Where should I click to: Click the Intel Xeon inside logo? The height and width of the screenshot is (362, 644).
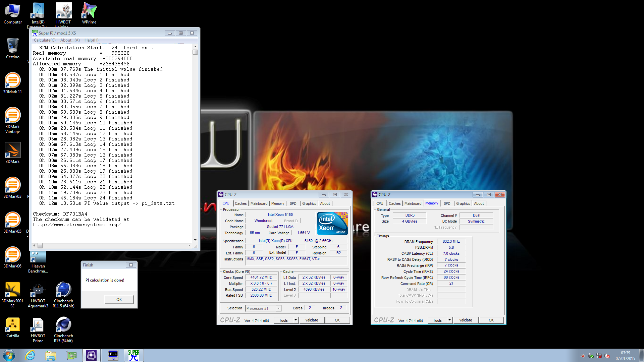(332, 224)
